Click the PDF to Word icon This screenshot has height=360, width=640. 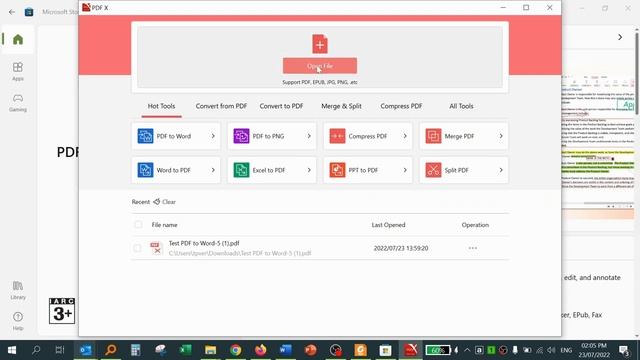coord(145,136)
